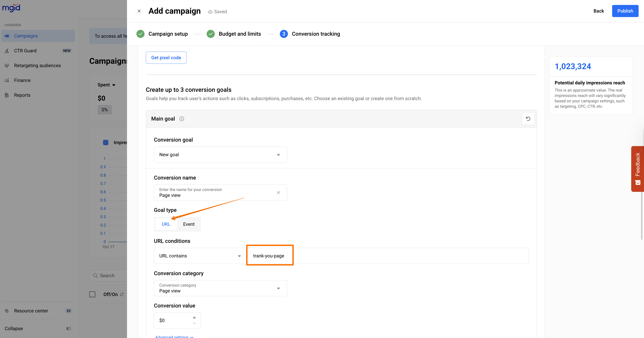Close the Add campaign panel
The height and width of the screenshot is (338, 644).
click(x=139, y=11)
